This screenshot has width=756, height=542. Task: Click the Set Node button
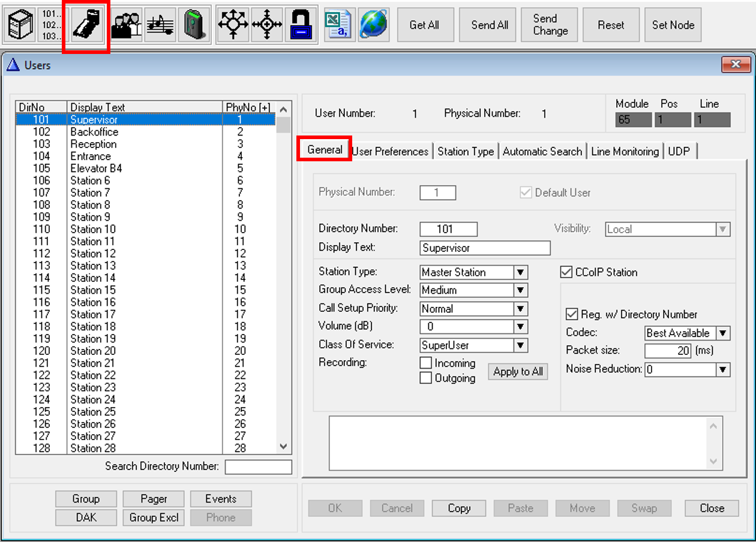[x=673, y=25]
